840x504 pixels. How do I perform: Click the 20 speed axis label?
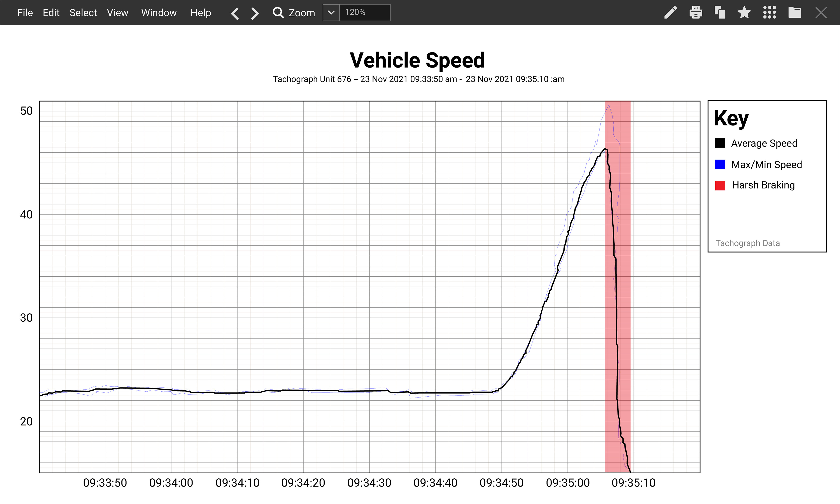pyautogui.click(x=26, y=422)
